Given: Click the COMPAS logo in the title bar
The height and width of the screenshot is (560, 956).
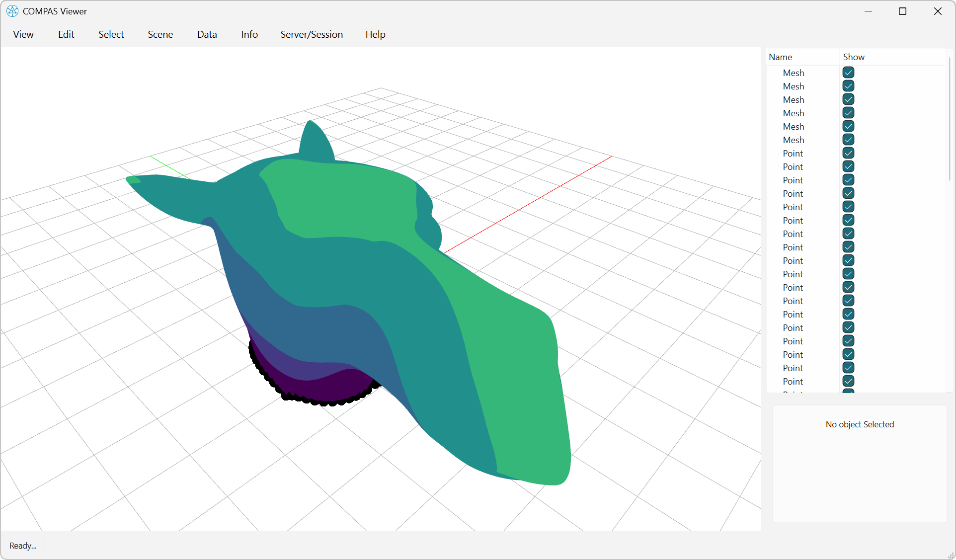Looking at the screenshot, I should pos(12,11).
